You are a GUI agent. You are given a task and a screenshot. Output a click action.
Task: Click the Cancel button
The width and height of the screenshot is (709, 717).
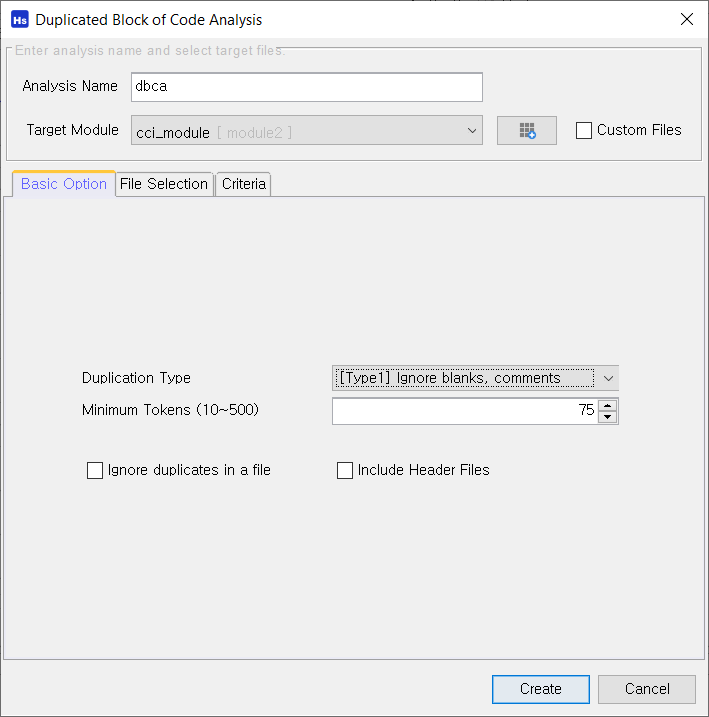click(647, 689)
